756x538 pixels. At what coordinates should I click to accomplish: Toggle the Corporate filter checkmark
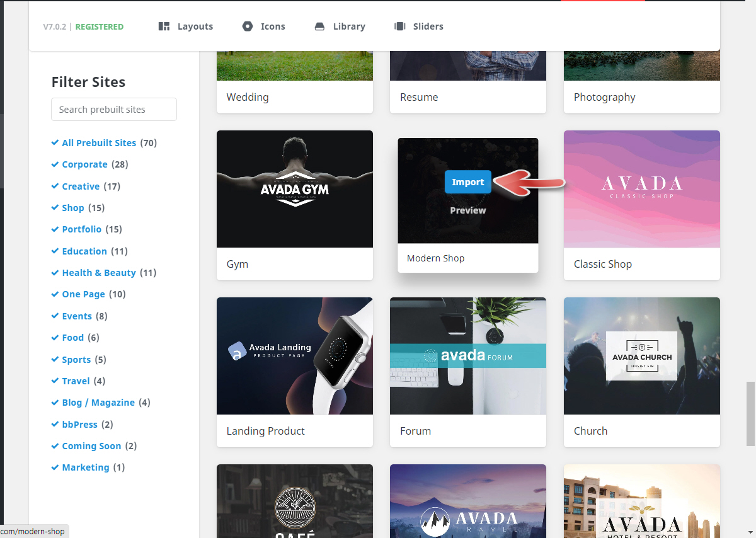55,164
